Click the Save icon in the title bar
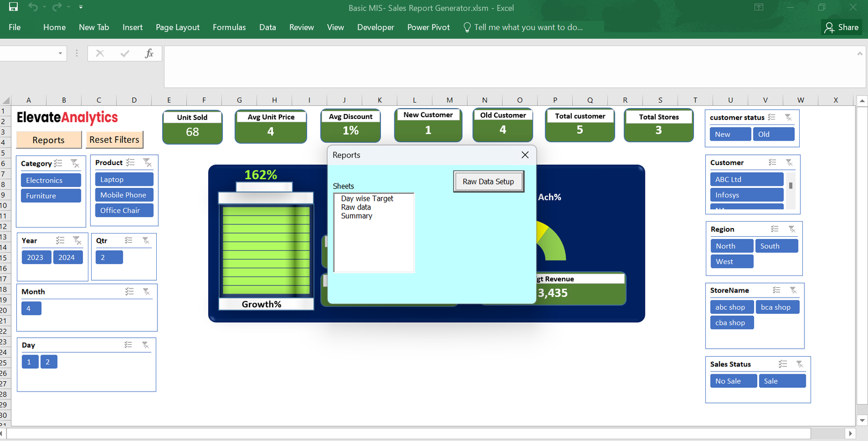Image resolution: width=868 pixels, height=441 pixels. coord(14,7)
